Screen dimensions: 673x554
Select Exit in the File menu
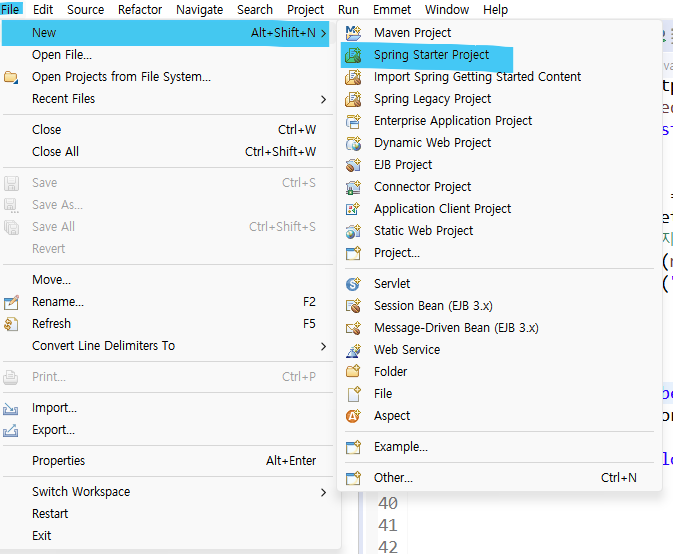click(x=42, y=536)
